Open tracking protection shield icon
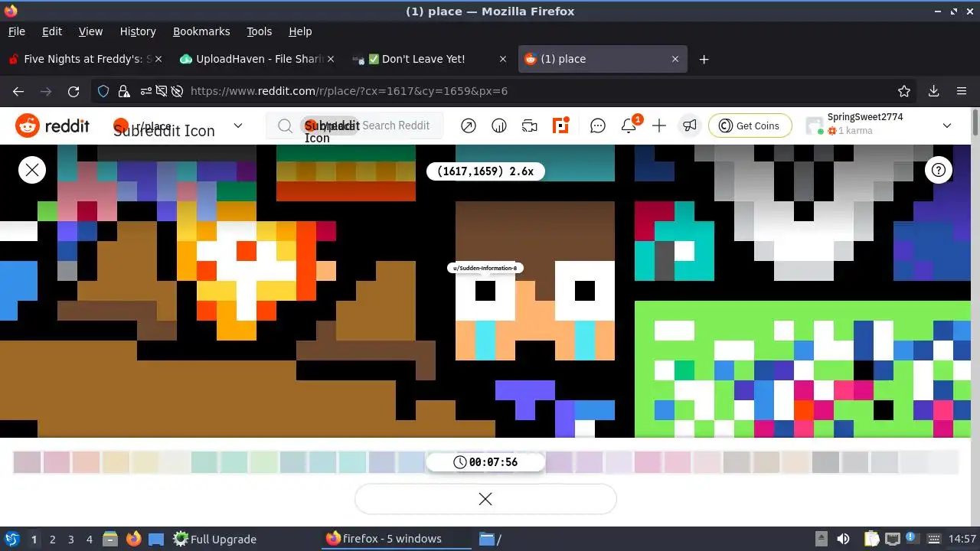Viewport: 980px width, 551px height. [x=103, y=91]
